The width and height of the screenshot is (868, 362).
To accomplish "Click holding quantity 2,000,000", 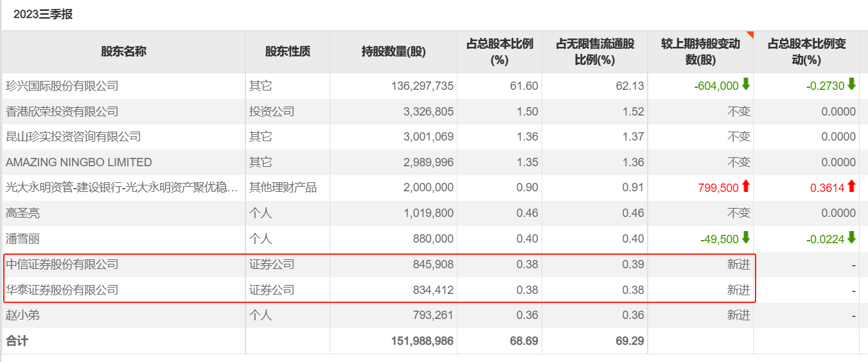I will pyautogui.click(x=429, y=187).
